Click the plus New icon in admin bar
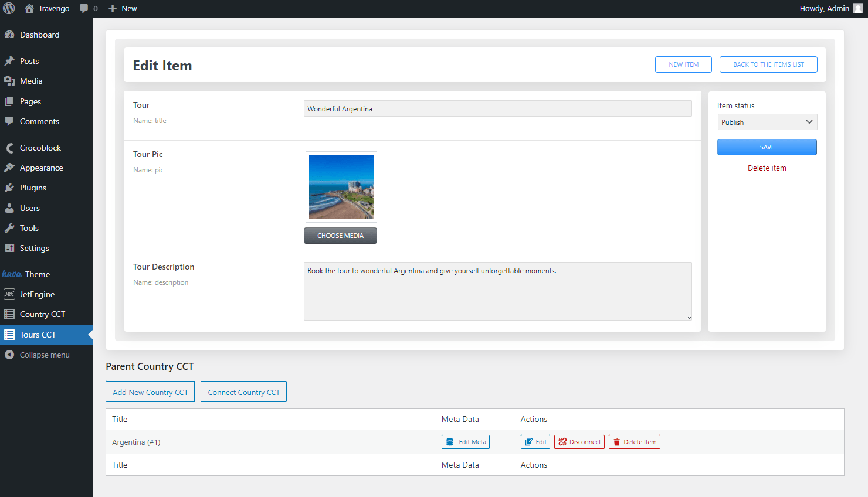Image resolution: width=868 pixels, height=497 pixels. [113, 8]
